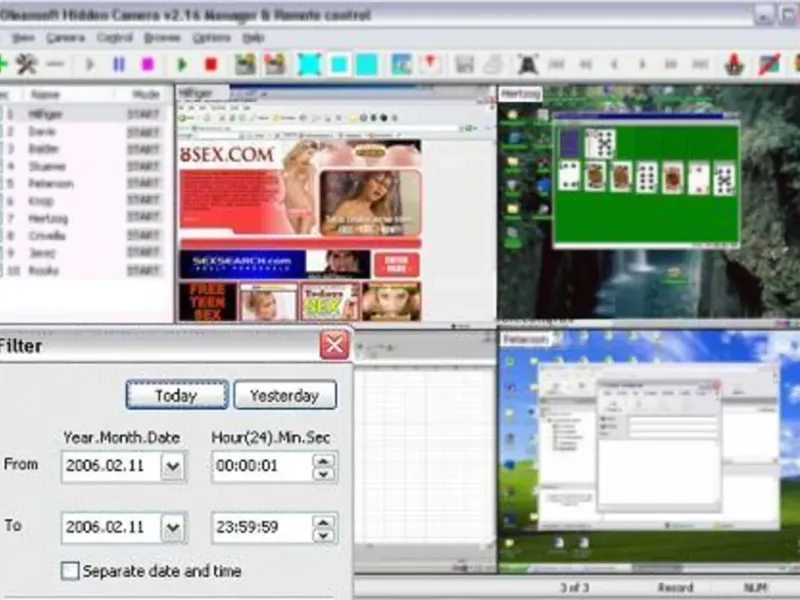
Task: Click the From date field 2006.02.11
Action: [123, 466]
